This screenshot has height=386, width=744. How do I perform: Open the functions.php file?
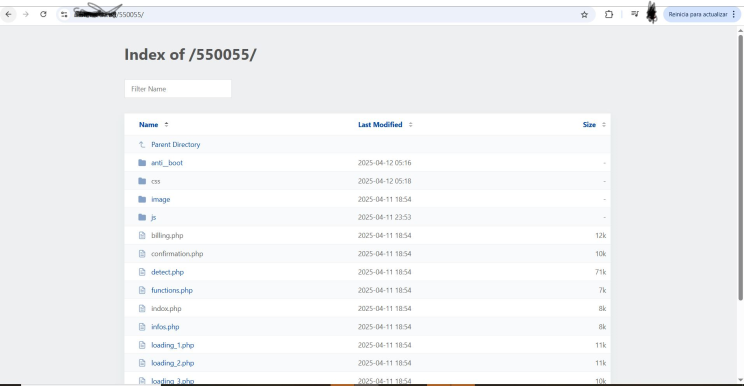click(x=172, y=290)
